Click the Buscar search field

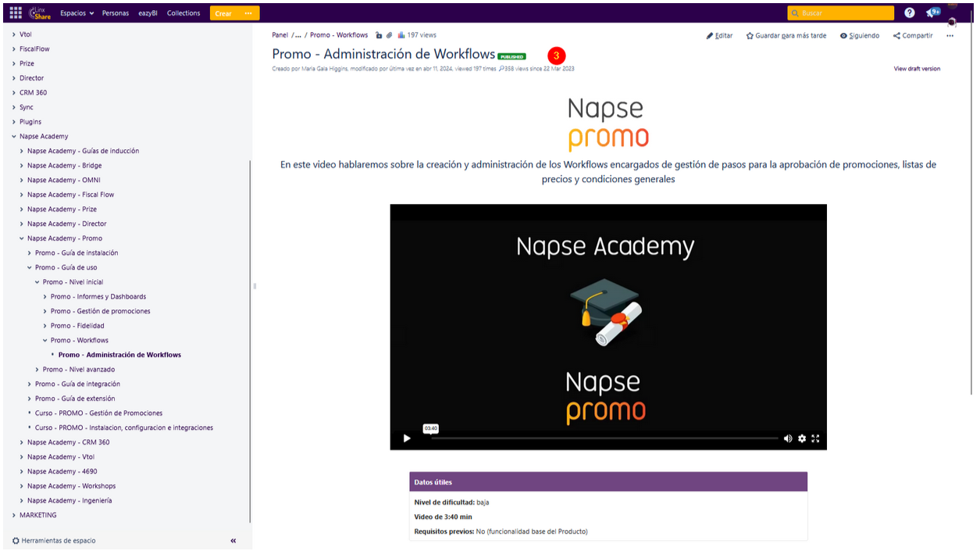click(x=840, y=13)
